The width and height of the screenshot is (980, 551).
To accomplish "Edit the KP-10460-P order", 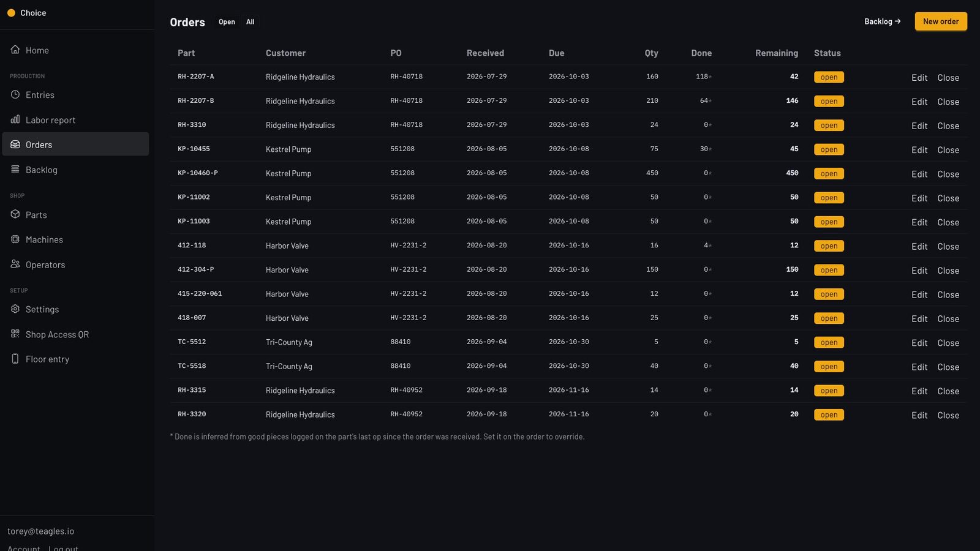I will pos(919,174).
